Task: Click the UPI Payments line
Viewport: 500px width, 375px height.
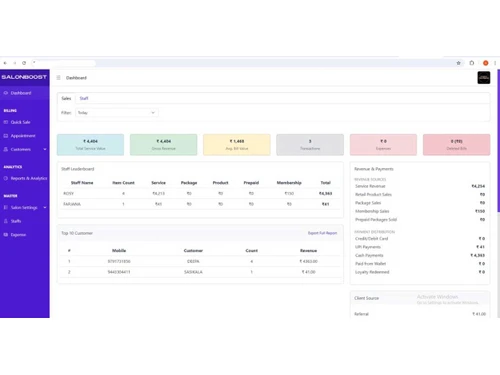Action: coord(420,247)
